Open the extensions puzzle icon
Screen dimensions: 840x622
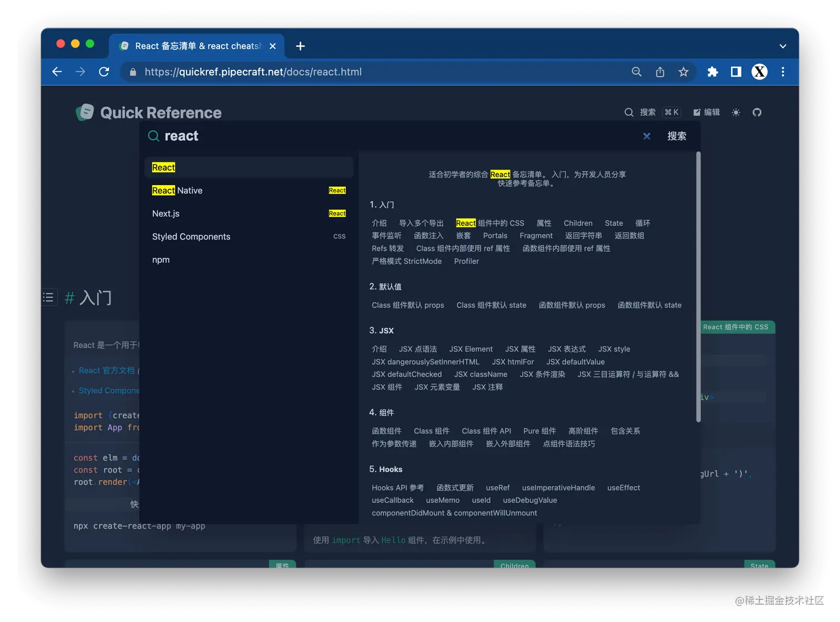pyautogui.click(x=713, y=72)
